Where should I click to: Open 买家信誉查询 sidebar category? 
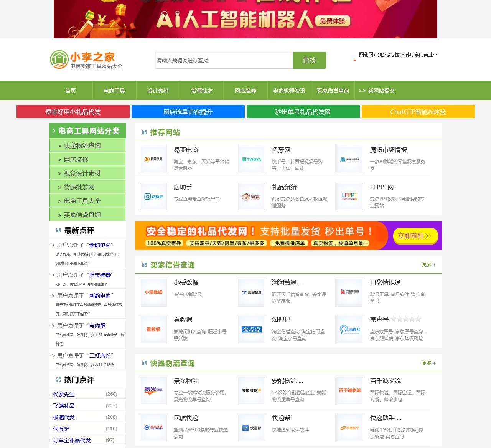[x=87, y=215]
